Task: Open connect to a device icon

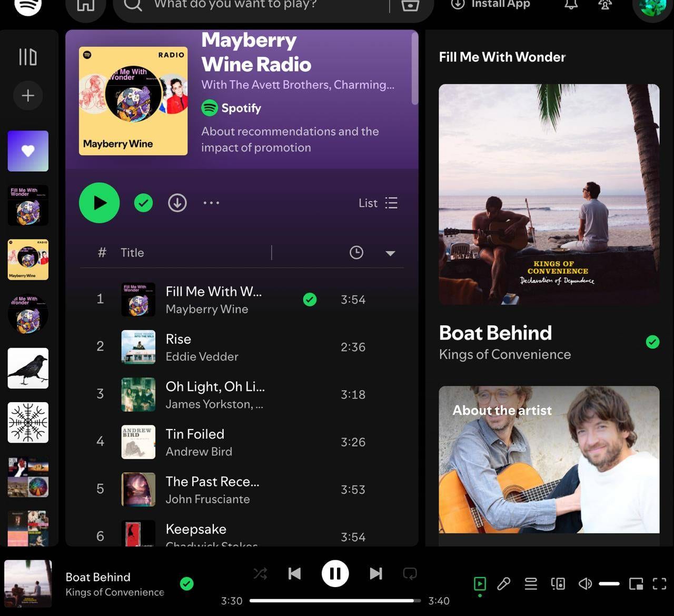Action: pyautogui.click(x=558, y=583)
